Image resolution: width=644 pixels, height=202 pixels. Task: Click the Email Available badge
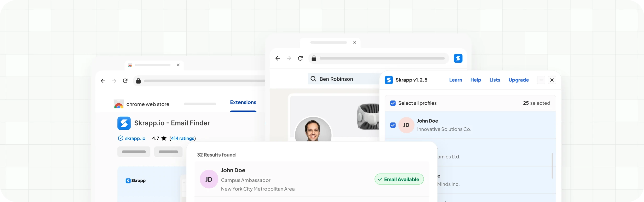399,179
